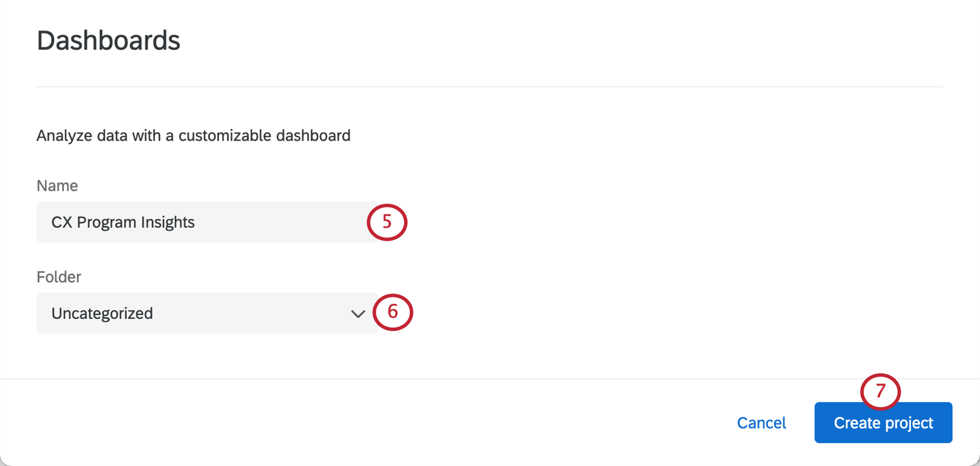Viewport: 980px width, 466px height.
Task: Cancel the dashboard creation dialog
Action: [762, 423]
